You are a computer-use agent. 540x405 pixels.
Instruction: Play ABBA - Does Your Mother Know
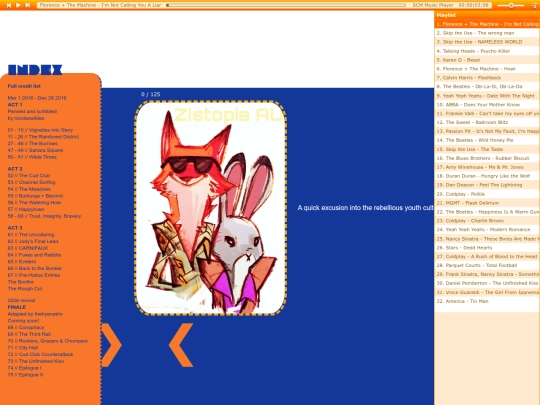click(x=487, y=105)
